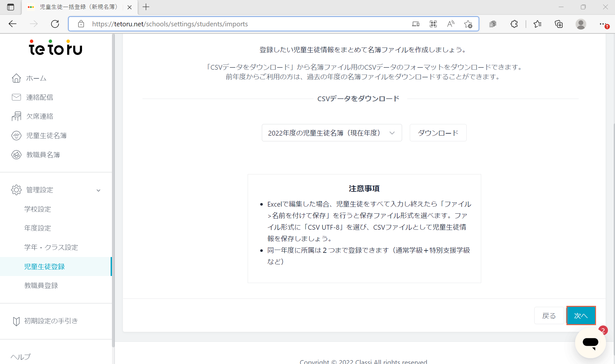Viewport: 615px width, 364px height.
Task: Click the 管理設定 gear icon
Action: 16,190
